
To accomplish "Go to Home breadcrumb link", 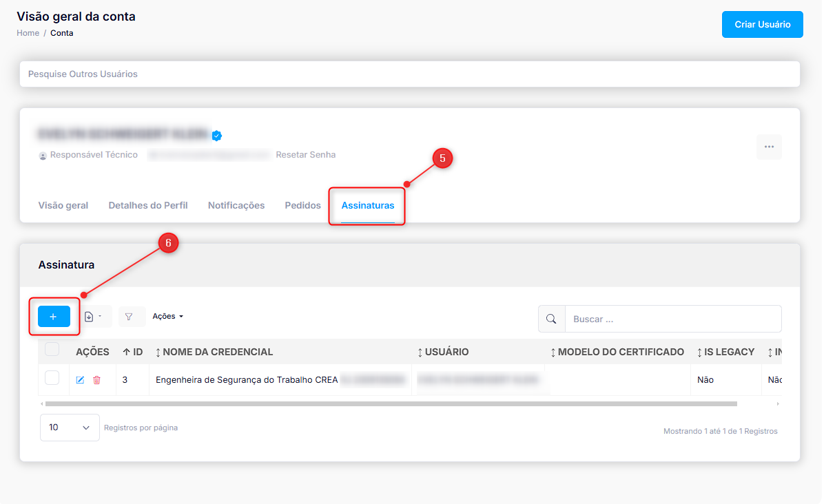I will click(x=28, y=33).
